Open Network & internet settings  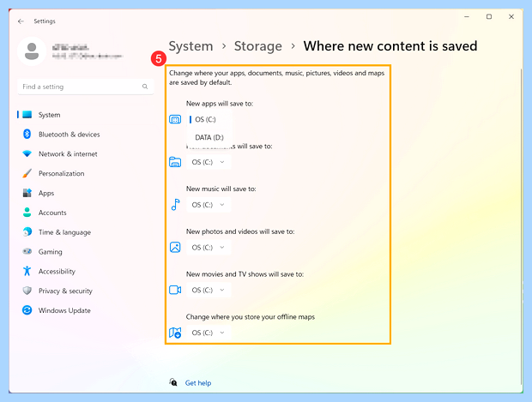tap(85, 154)
